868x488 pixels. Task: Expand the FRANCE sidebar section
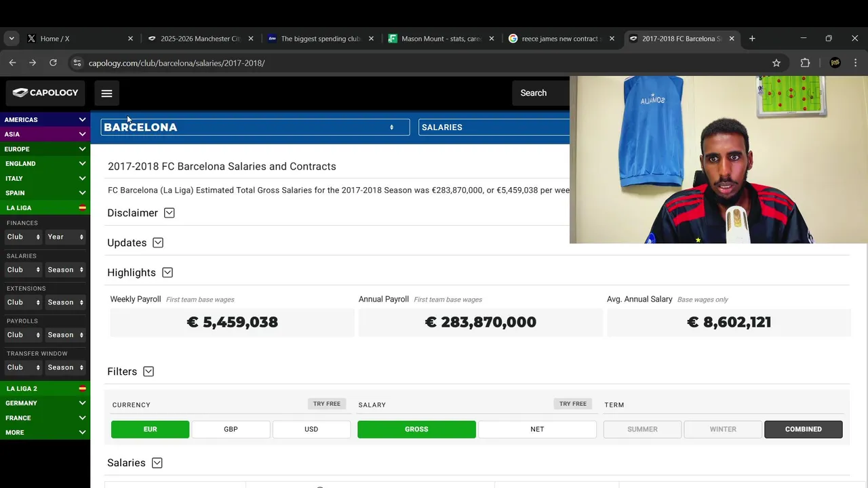45,418
